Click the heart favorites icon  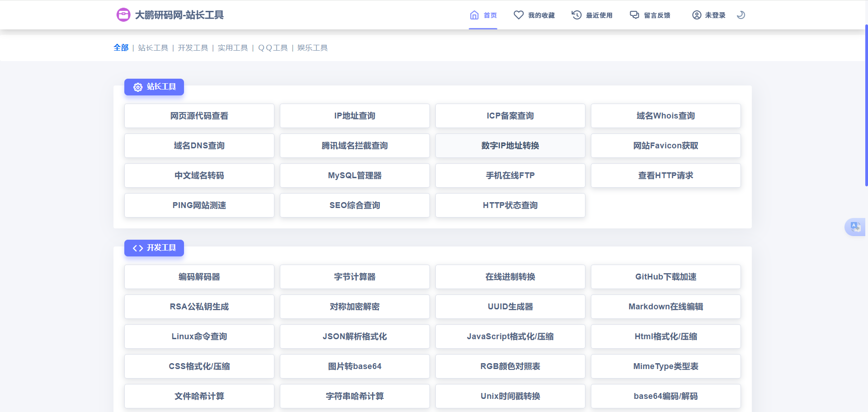(x=519, y=15)
